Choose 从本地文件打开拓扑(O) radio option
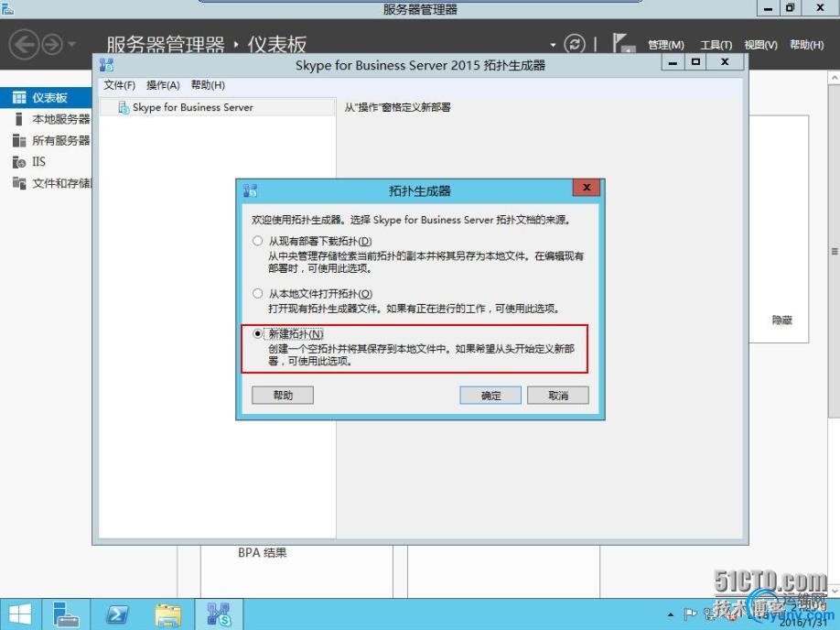840x630 pixels. point(258,293)
